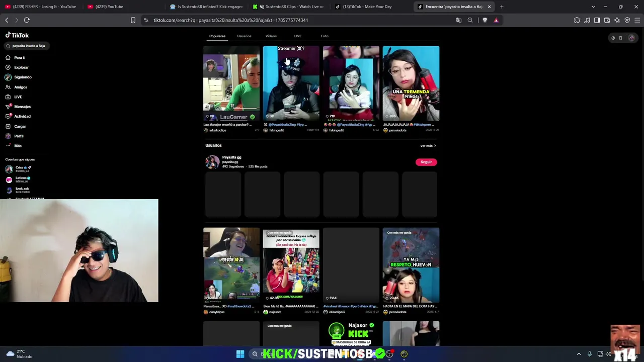Viewport: 644px width, 362px height.
Task: Open the Cargar upload page
Action: pos(16,126)
